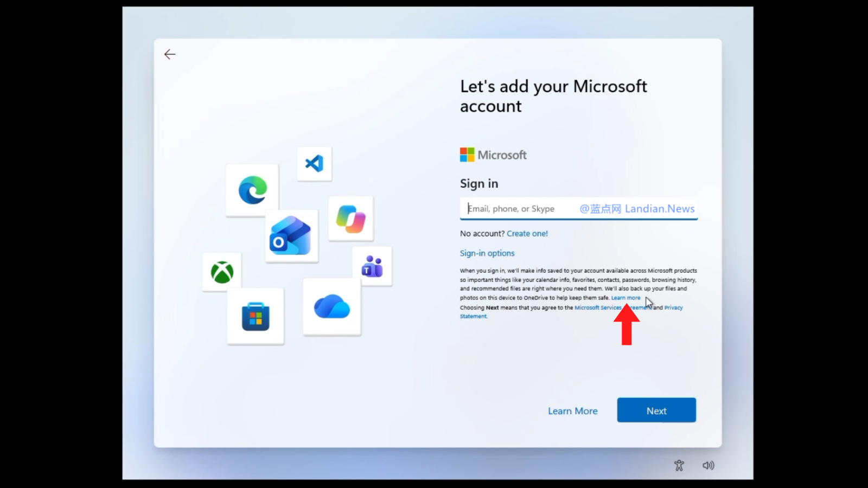The height and width of the screenshot is (488, 868).
Task: Open the Microsoft Services Agreement link
Action: [x=613, y=307]
